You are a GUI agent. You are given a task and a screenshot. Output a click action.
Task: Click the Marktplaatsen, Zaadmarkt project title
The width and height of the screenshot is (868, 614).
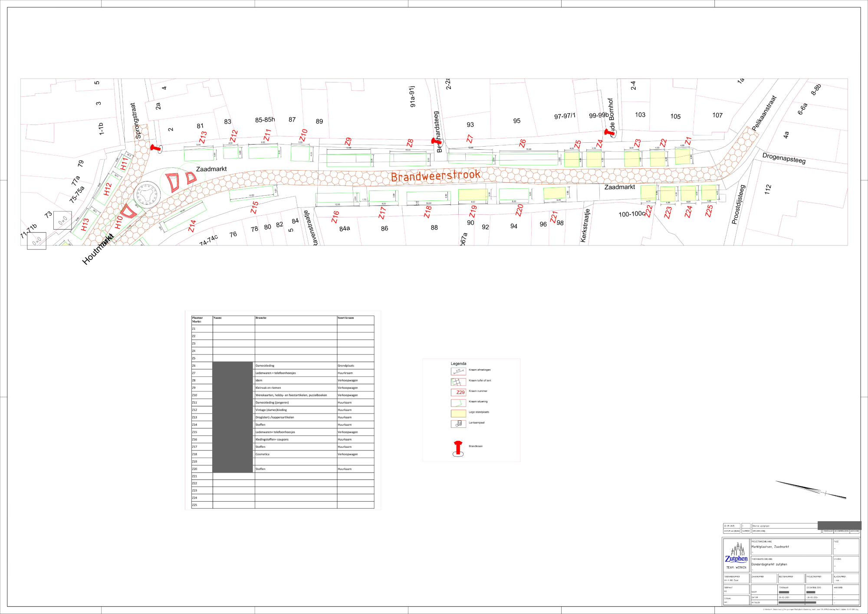point(770,547)
